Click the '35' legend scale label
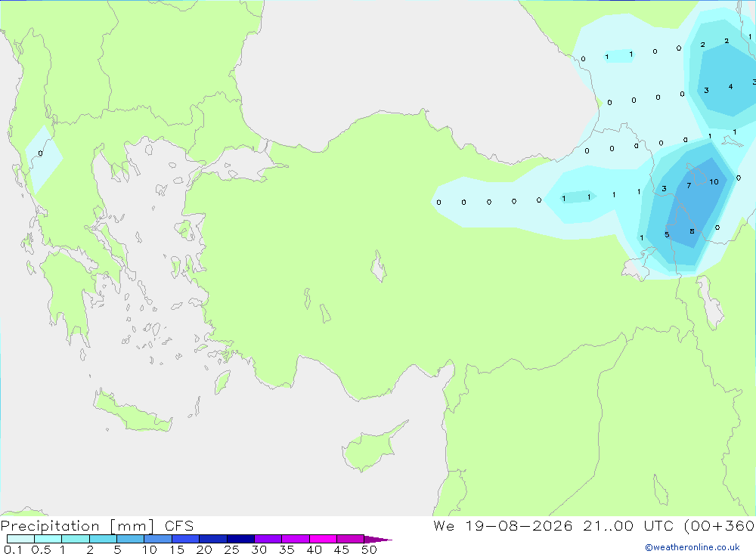The image size is (756, 554). 287,549
